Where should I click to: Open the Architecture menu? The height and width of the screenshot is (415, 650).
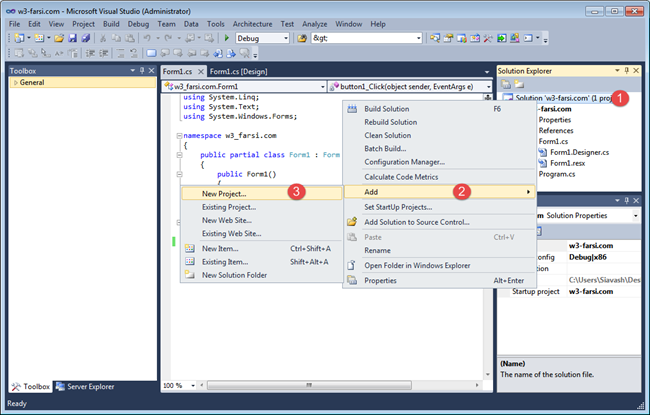(252, 24)
